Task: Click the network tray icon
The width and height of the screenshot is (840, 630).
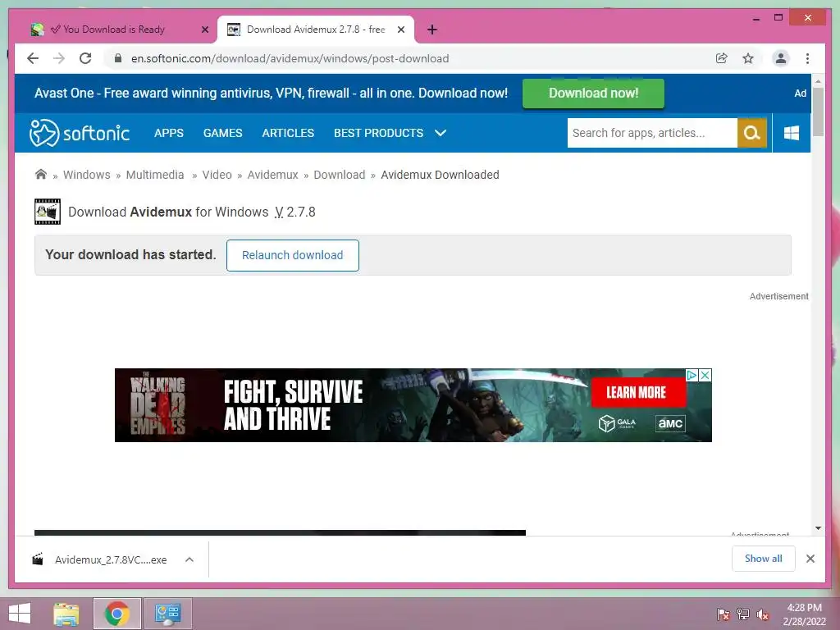Action: pos(743,614)
